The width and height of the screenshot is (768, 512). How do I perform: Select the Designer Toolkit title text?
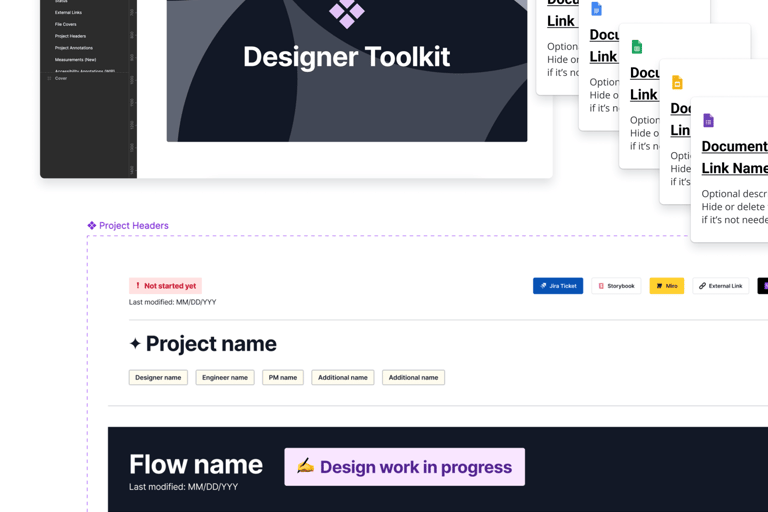tap(346, 56)
